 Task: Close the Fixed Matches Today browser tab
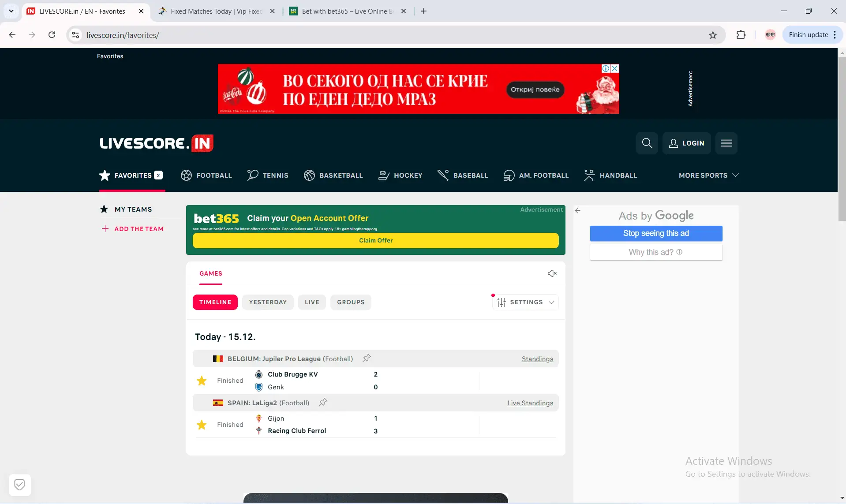(272, 11)
